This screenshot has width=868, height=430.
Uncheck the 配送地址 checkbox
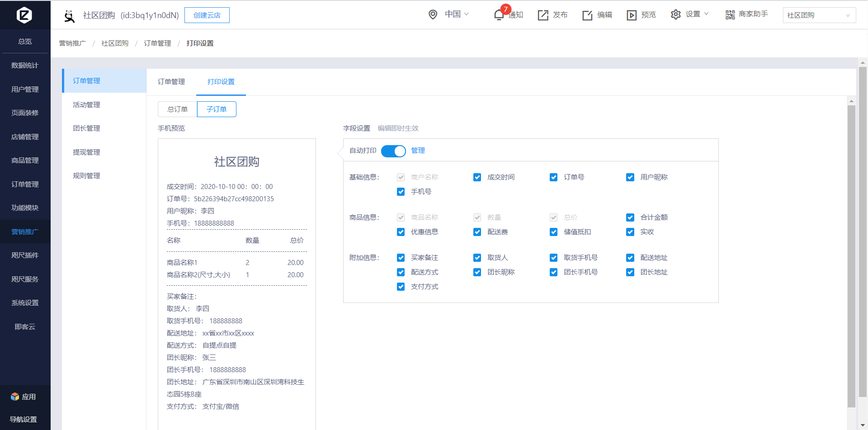point(630,258)
